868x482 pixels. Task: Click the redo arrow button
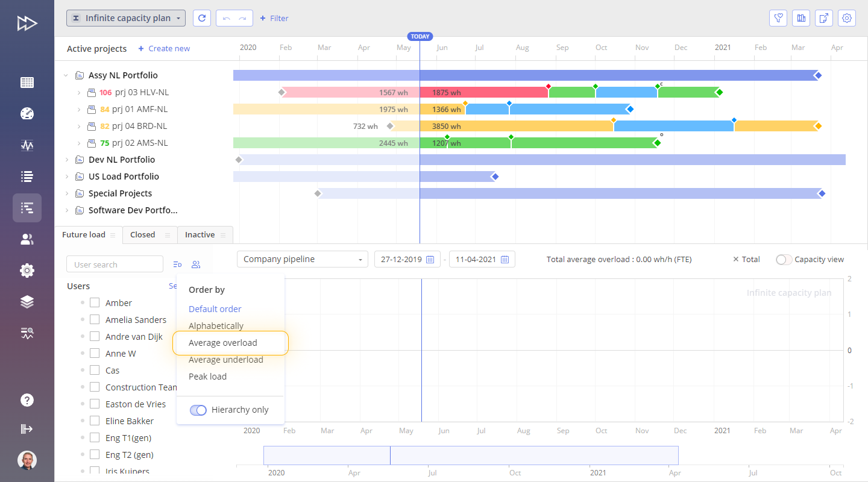pyautogui.click(x=243, y=18)
